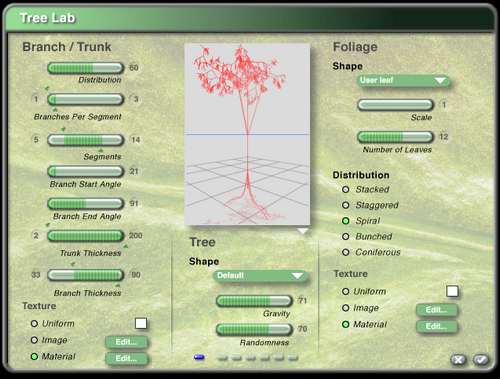The image size is (500, 379).
Task: Click Distribution value 60
Action: click(134, 68)
